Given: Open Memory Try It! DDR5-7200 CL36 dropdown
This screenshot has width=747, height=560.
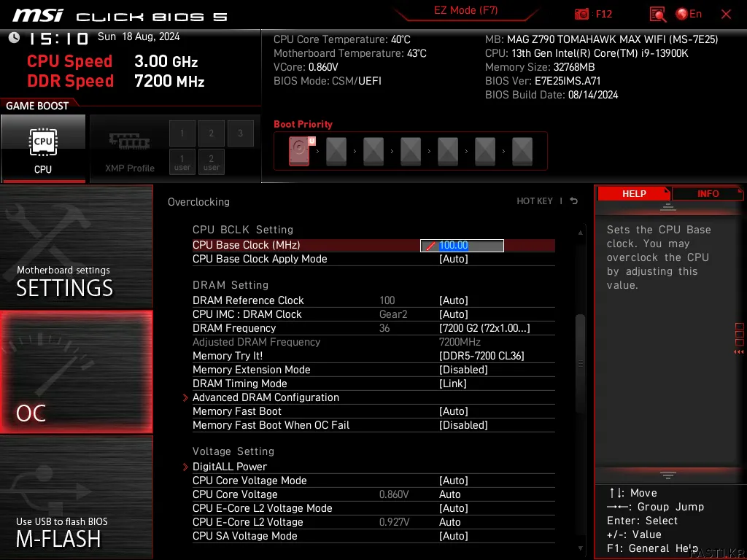Looking at the screenshot, I should point(481,356).
